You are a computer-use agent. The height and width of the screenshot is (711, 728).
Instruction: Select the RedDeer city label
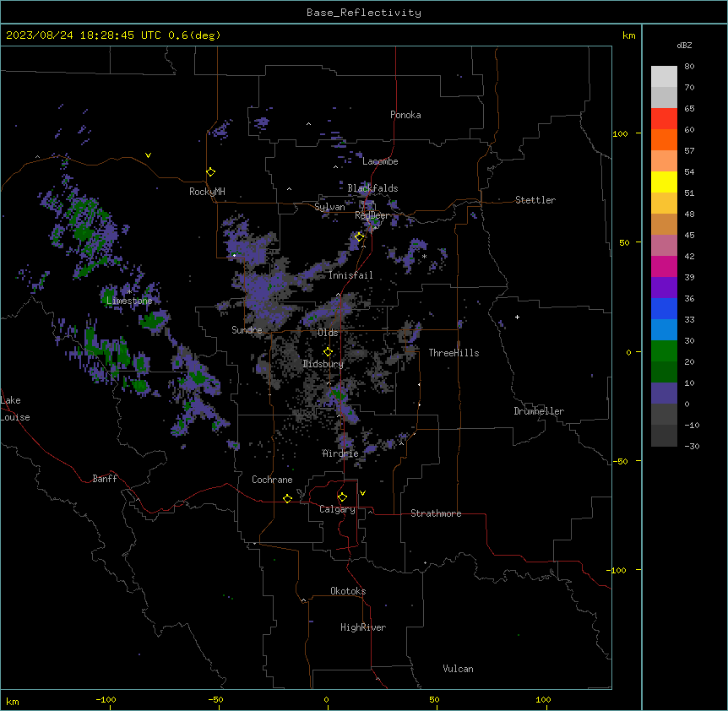point(372,215)
